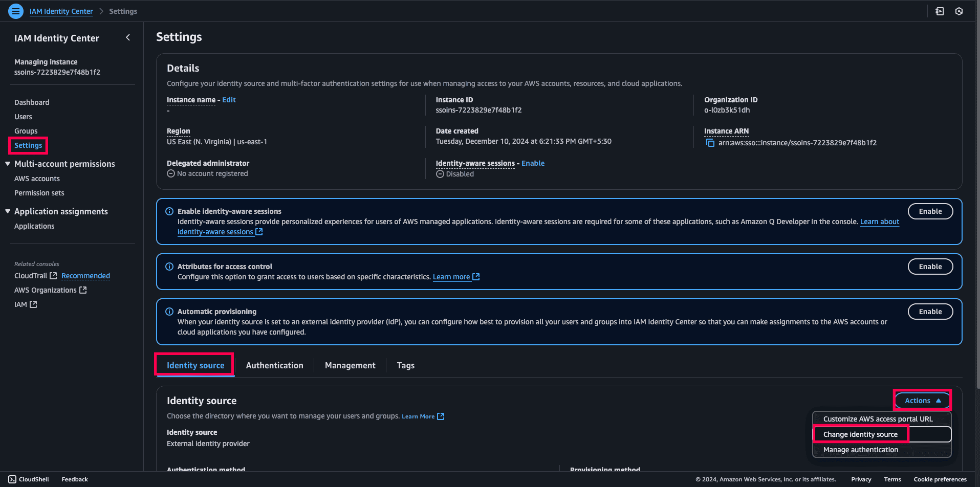This screenshot has height=487, width=980.
Task: Select Change identity source from the menu
Action: (x=860, y=434)
